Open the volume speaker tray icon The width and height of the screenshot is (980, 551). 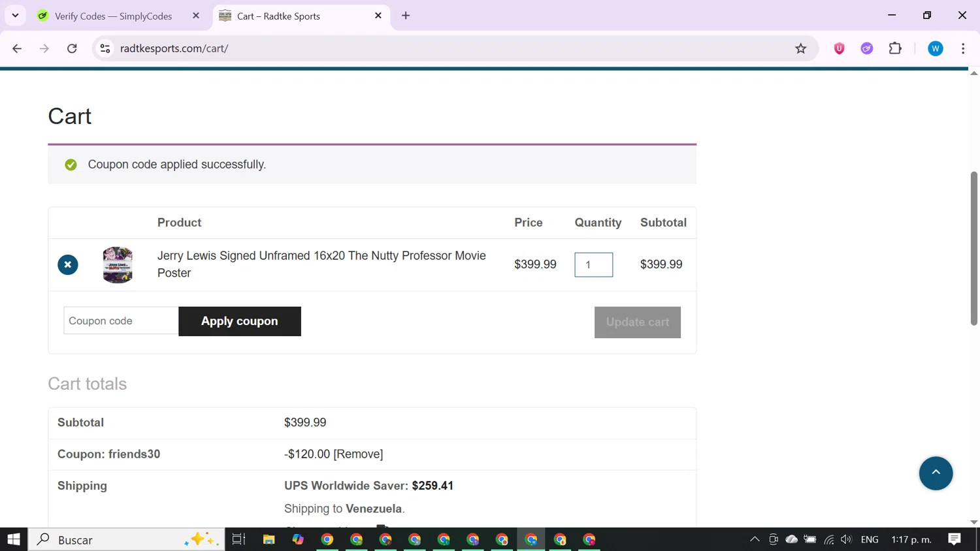pos(847,539)
